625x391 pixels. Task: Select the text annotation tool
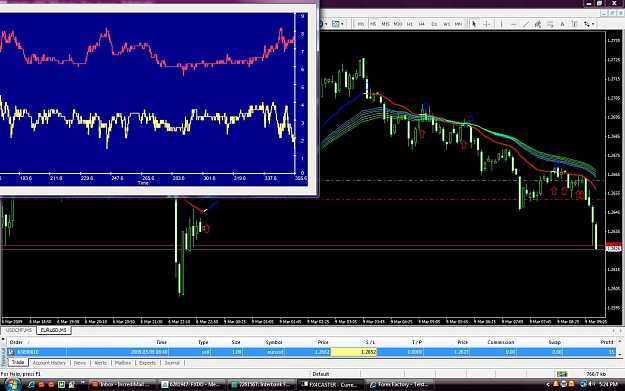click(562, 24)
